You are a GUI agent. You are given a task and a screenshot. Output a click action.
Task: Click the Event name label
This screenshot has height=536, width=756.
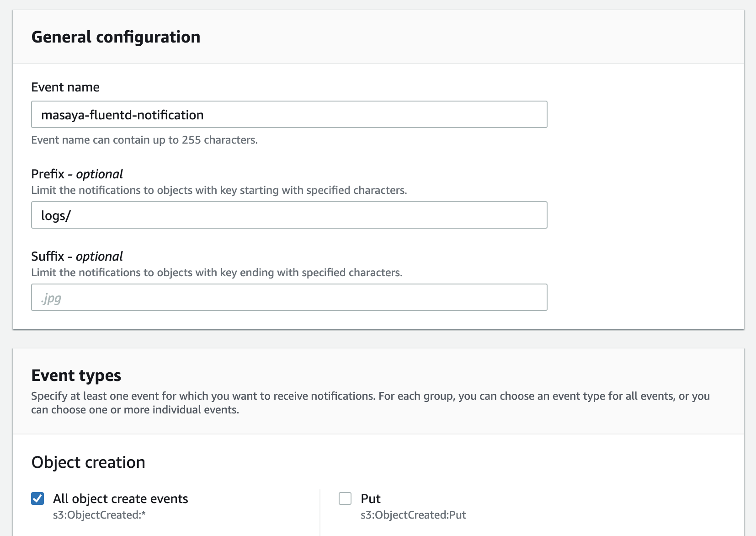coord(65,86)
